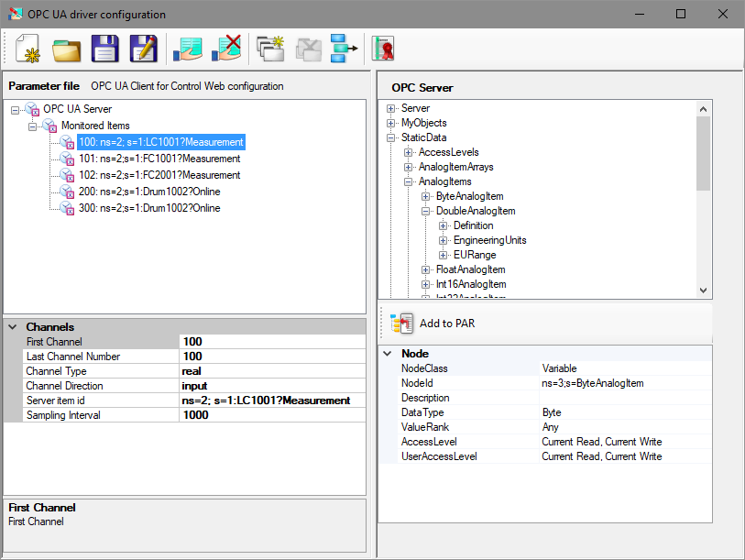
Task: Click the Add to PAR icon
Action: tap(401, 324)
